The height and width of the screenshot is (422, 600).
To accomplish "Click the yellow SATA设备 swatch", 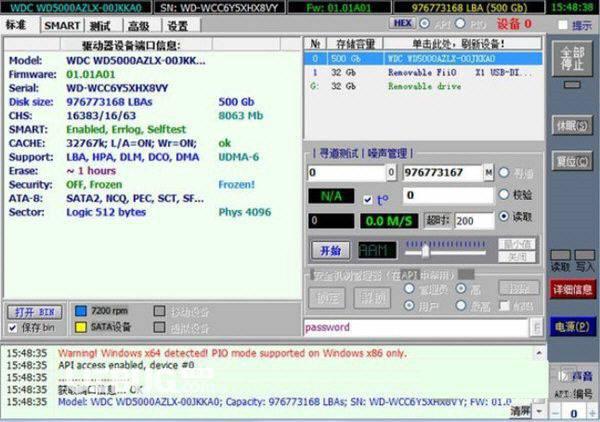I will point(81,327).
